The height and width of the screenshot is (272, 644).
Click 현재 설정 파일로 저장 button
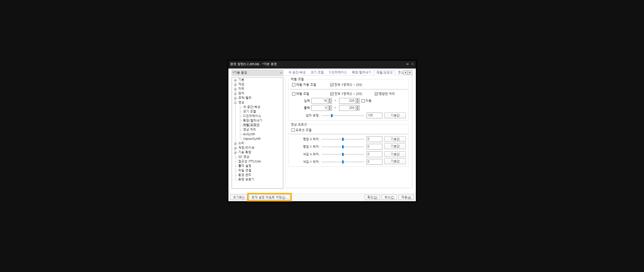[269, 197]
